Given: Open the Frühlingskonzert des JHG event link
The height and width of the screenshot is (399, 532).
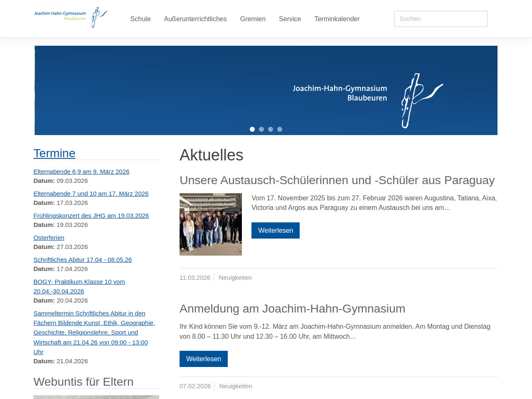Looking at the screenshot, I should coord(91,216).
